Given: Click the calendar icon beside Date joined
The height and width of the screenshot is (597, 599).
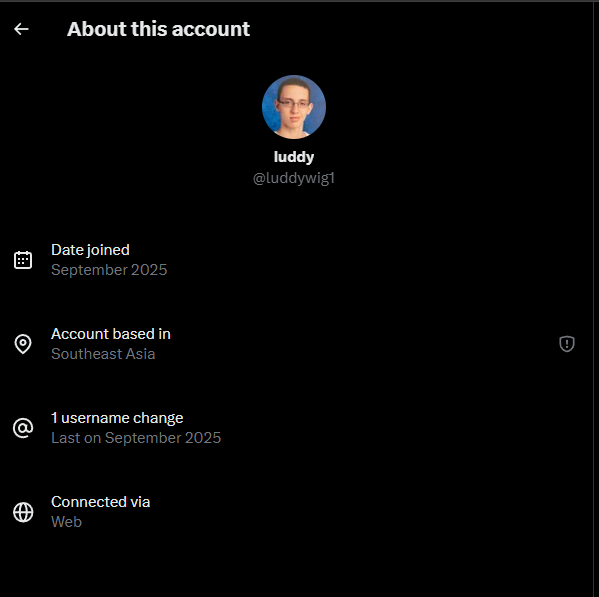Looking at the screenshot, I should click(23, 260).
